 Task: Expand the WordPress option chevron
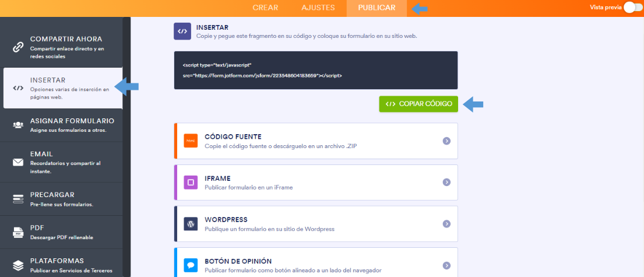point(446,224)
